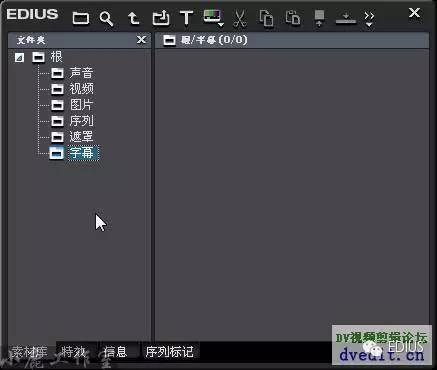Screen dimensions: 437x370
Task: Collapse the 根 root tree node
Action: pyautogui.click(x=19, y=58)
